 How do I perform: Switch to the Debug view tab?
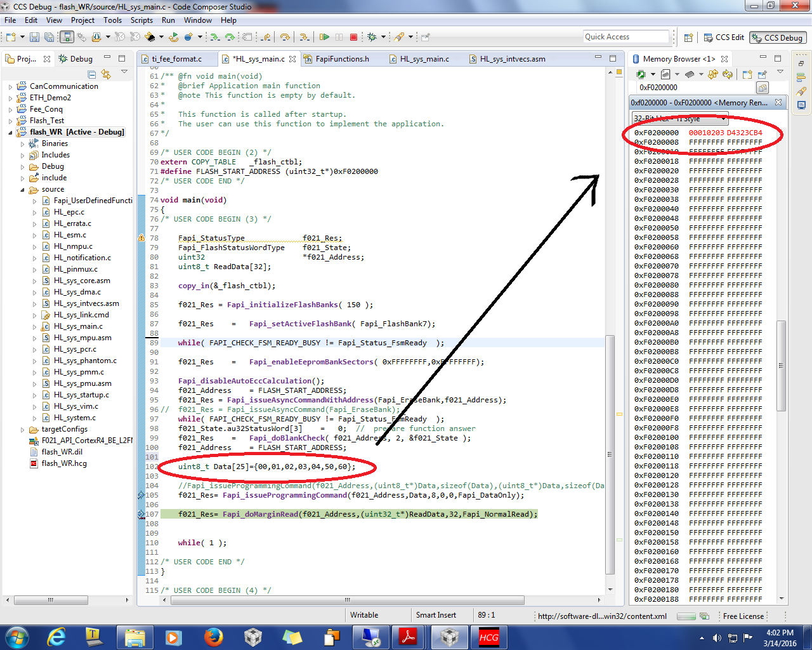[75, 59]
